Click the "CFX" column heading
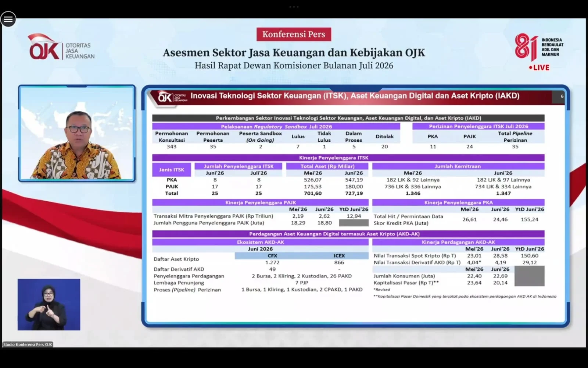 coord(272,256)
